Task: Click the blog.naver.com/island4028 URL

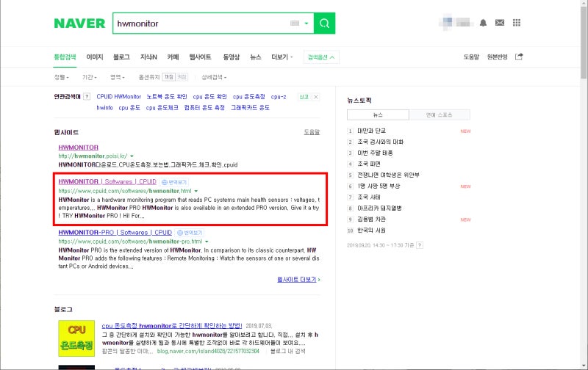Action: click(x=208, y=351)
